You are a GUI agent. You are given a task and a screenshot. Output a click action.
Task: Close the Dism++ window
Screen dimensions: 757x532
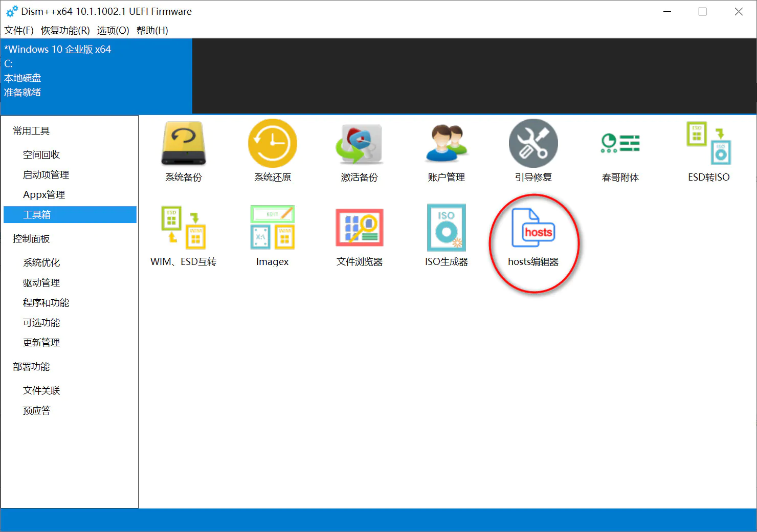pos(739,11)
